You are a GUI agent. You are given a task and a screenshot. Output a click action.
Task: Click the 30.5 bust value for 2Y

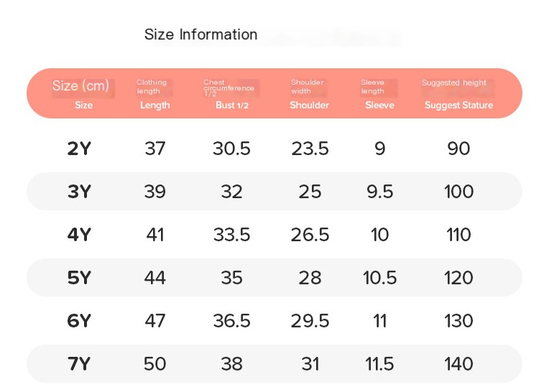click(232, 149)
